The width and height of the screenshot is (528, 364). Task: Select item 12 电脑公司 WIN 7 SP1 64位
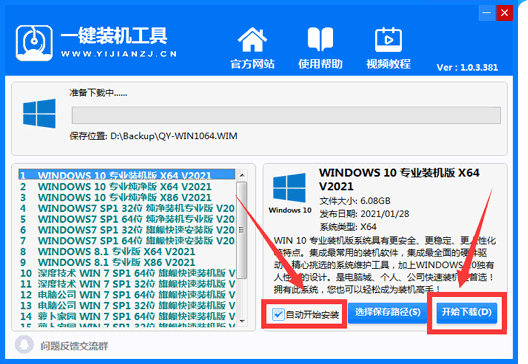point(127,294)
